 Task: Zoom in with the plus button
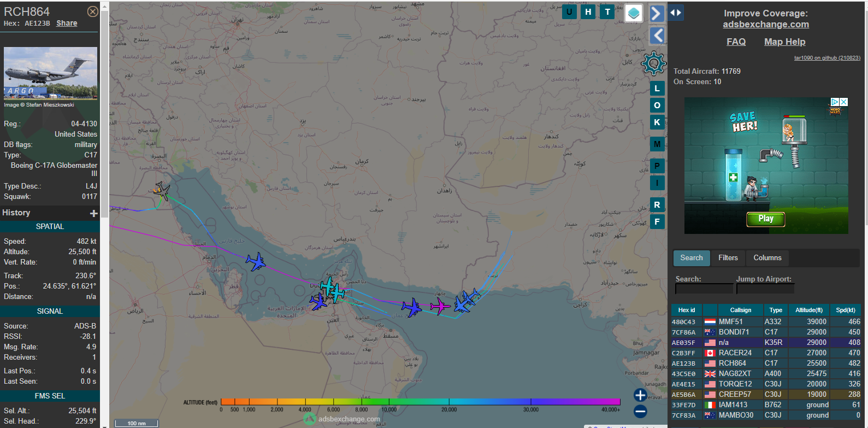[x=640, y=395]
